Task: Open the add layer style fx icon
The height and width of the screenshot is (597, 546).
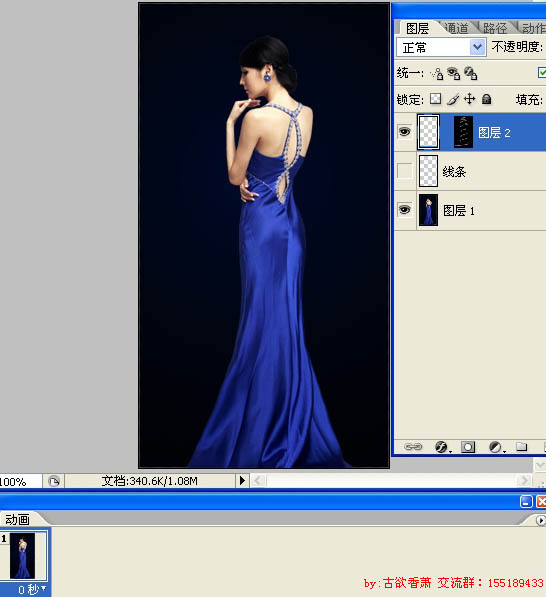Action: [x=441, y=447]
